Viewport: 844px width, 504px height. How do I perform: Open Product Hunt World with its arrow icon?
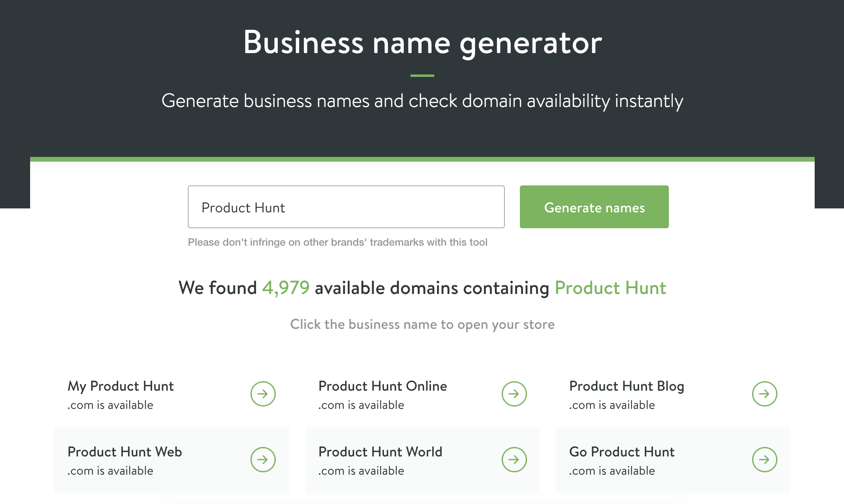[514, 459]
